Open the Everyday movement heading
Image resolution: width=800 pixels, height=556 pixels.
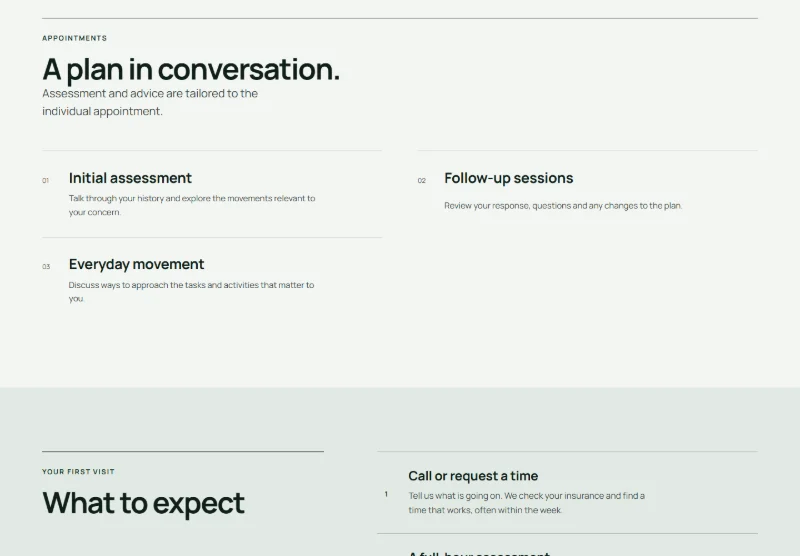pyautogui.click(x=136, y=264)
